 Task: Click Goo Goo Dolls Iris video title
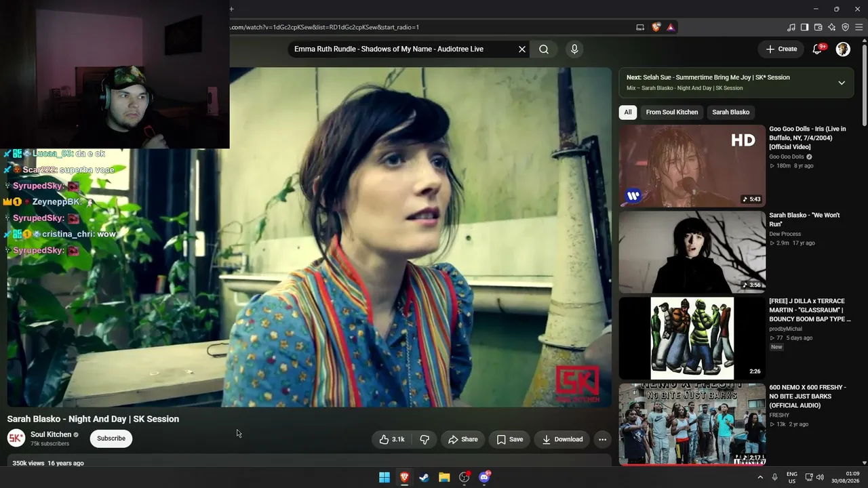808,138
